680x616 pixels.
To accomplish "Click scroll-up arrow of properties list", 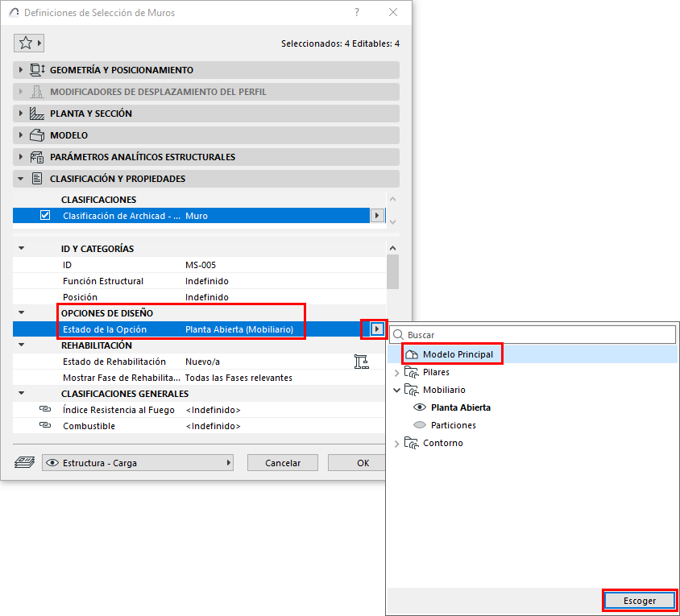I will [x=392, y=248].
